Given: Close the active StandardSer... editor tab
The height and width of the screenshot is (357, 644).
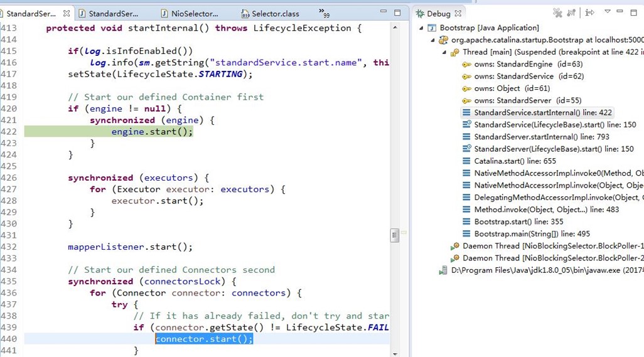Looking at the screenshot, I should pos(66,14).
